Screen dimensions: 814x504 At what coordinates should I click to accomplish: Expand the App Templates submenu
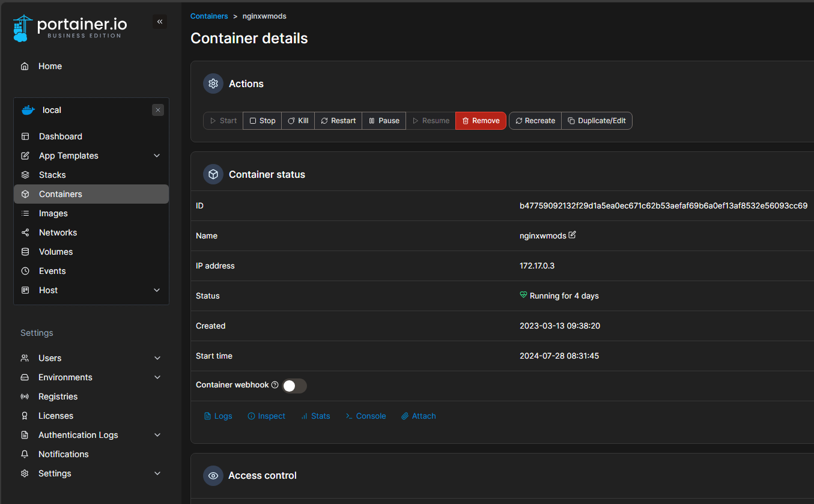click(157, 156)
